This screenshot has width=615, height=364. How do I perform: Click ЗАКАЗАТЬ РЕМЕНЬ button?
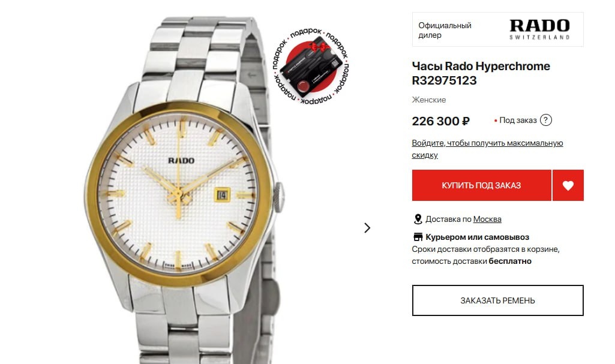point(498,300)
